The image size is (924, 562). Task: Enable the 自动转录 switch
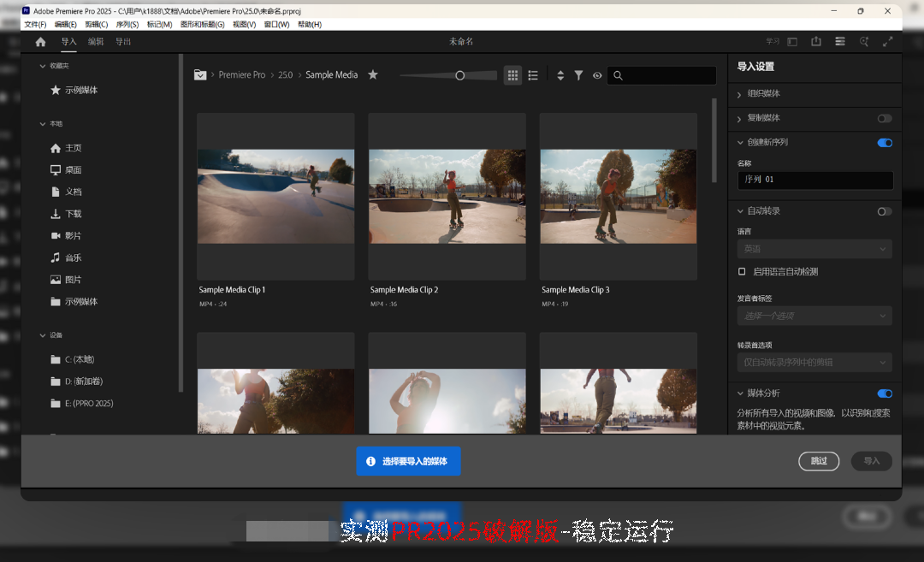point(885,211)
